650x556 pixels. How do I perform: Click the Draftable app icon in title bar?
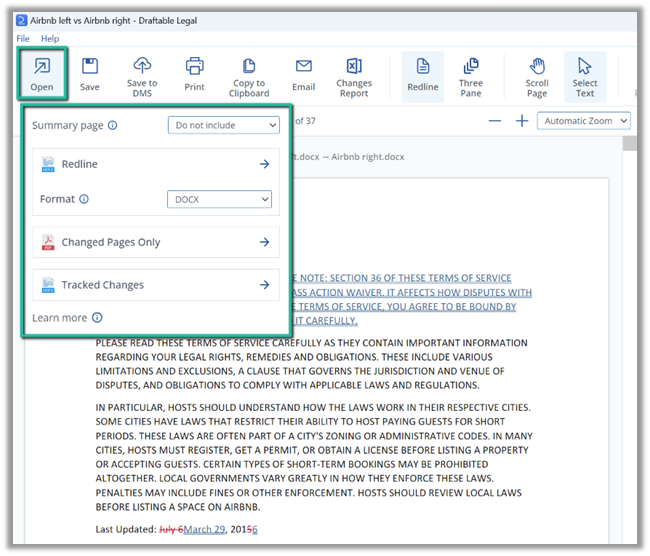click(22, 20)
